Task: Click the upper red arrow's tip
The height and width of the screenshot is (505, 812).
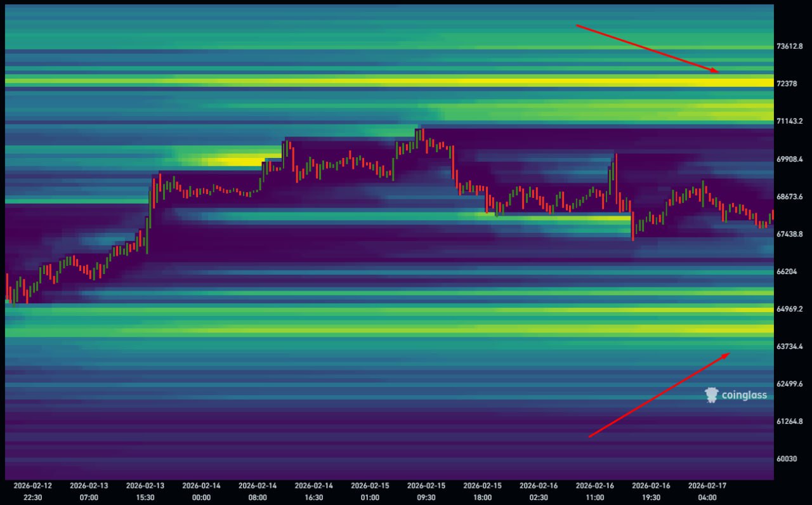Action: click(719, 72)
